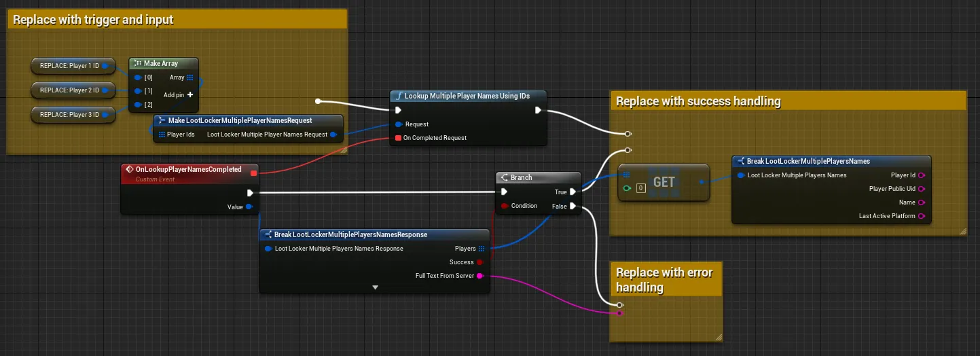The width and height of the screenshot is (980, 356).
Task: Select the REPLACE: Player 3 ID variable node
Action: (73, 114)
